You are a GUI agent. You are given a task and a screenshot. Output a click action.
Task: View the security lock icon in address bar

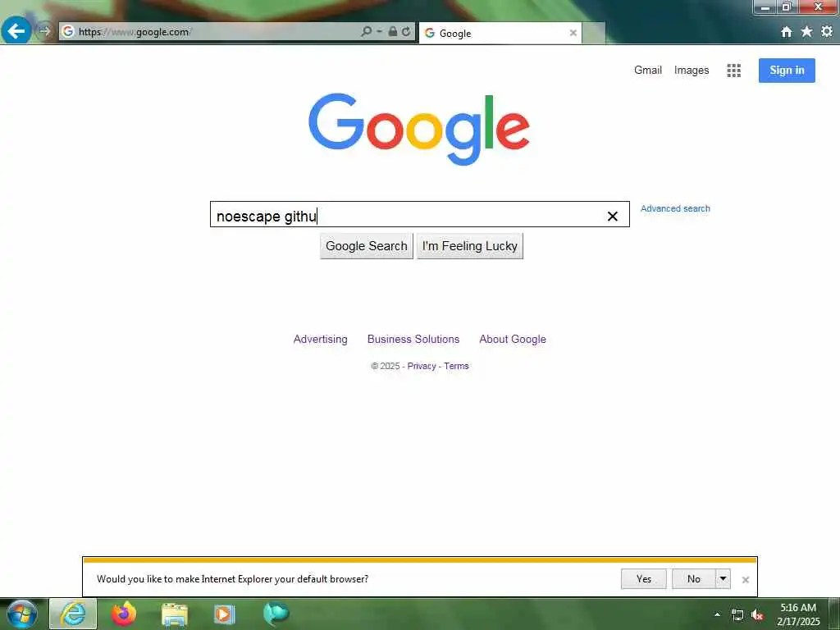[x=393, y=32]
